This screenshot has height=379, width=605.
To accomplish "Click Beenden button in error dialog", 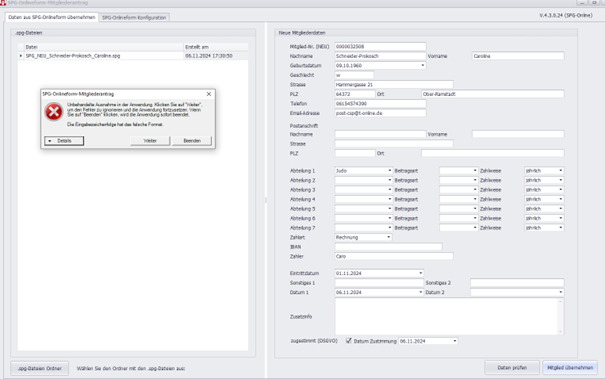I will (x=192, y=141).
